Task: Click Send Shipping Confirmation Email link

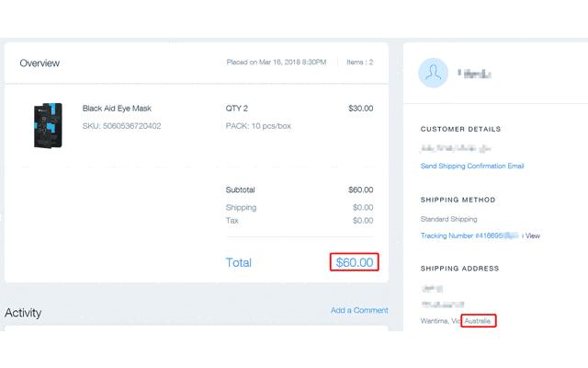Action: [x=472, y=167]
